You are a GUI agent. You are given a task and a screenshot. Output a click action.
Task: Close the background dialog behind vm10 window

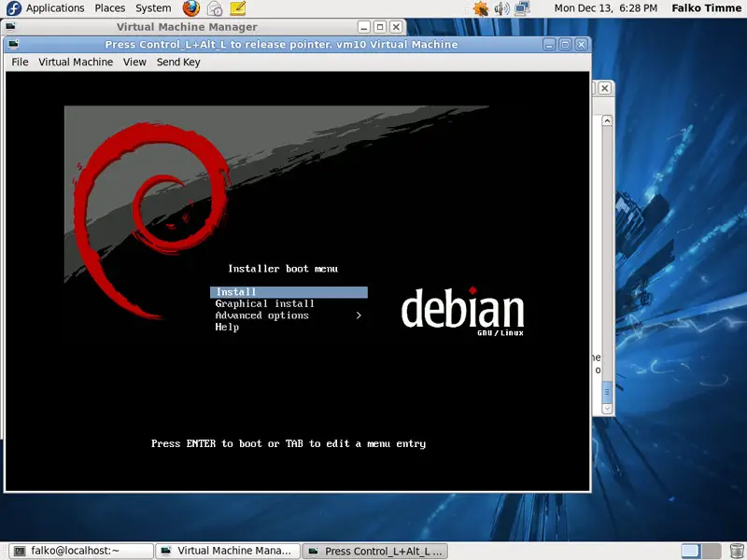(604, 88)
